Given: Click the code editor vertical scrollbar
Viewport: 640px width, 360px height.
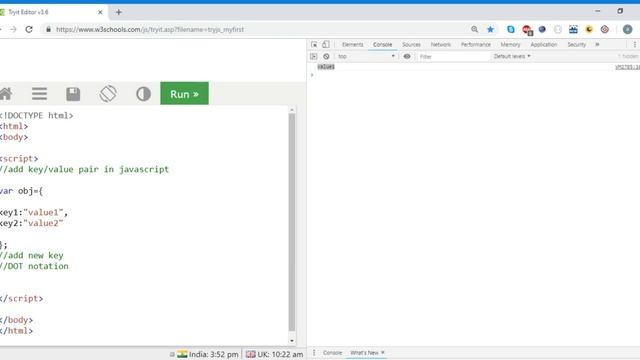Looking at the screenshot, I should point(292,222).
